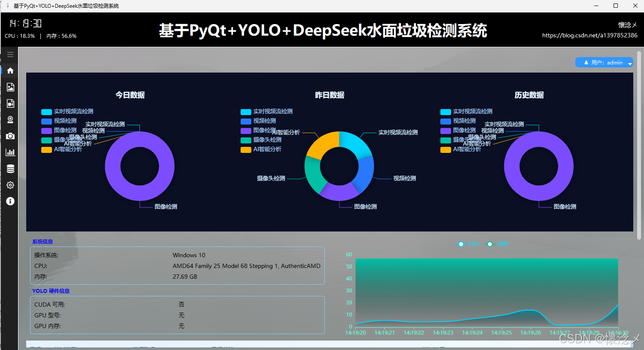This screenshot has width=644, height=350.
Task: Open the 用户: admin dropdown menu
Action: pos(604,63)
